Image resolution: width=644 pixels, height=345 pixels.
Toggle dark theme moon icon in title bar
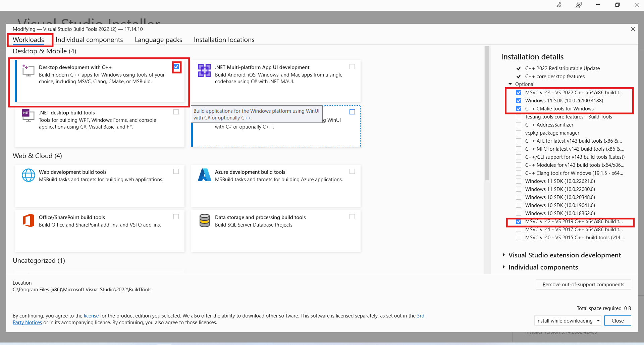point(559,5)
